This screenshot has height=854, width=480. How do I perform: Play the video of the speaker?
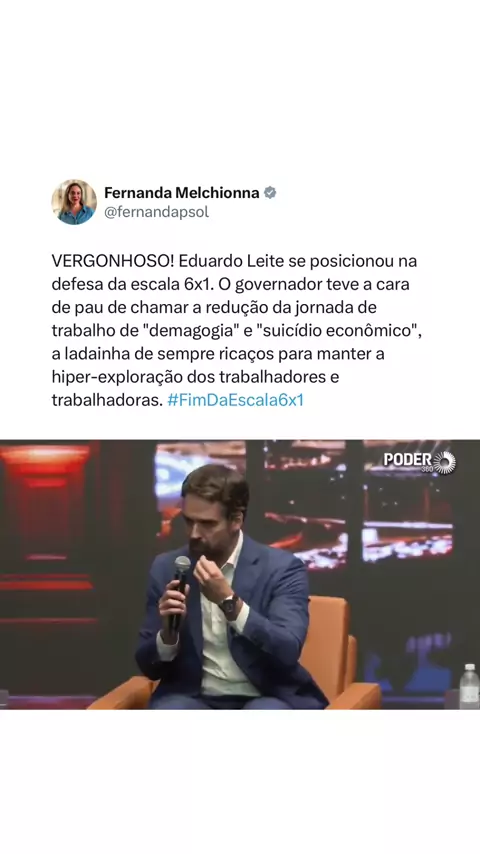pyautogui.click(x=240, y=575)
